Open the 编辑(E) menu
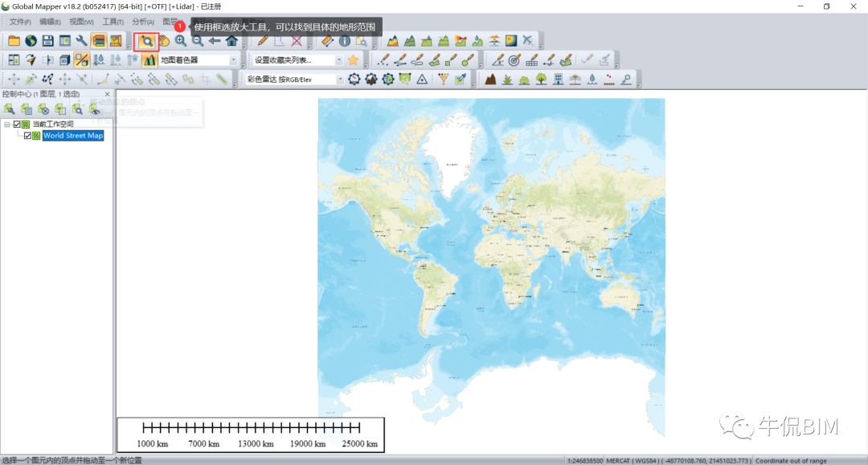 tap(51, 22)
